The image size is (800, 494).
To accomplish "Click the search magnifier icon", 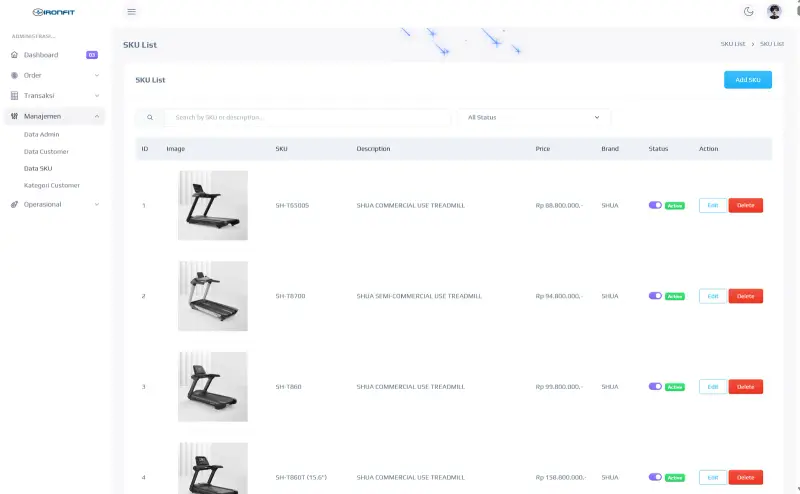I will 150,117.
